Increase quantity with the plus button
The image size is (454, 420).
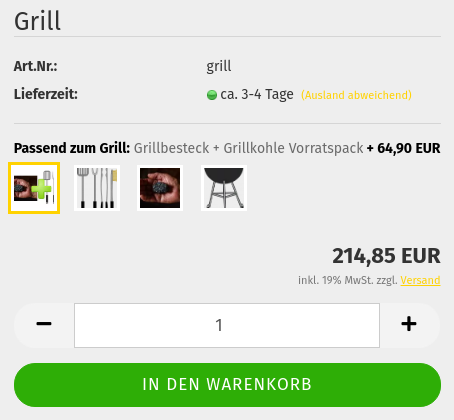pos(409,324)
